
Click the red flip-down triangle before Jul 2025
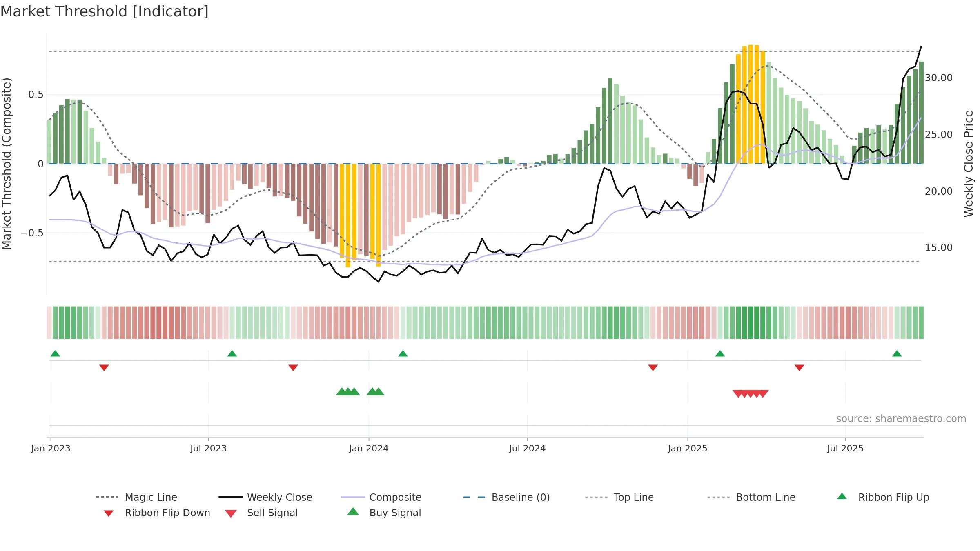click(x=799, y=368)
